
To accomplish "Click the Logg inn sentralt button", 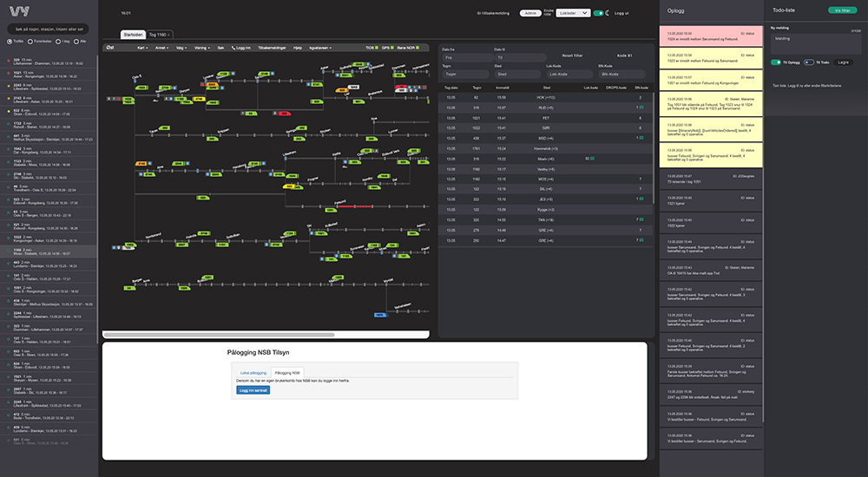I will pyautogui.click(x=253, y=390).
